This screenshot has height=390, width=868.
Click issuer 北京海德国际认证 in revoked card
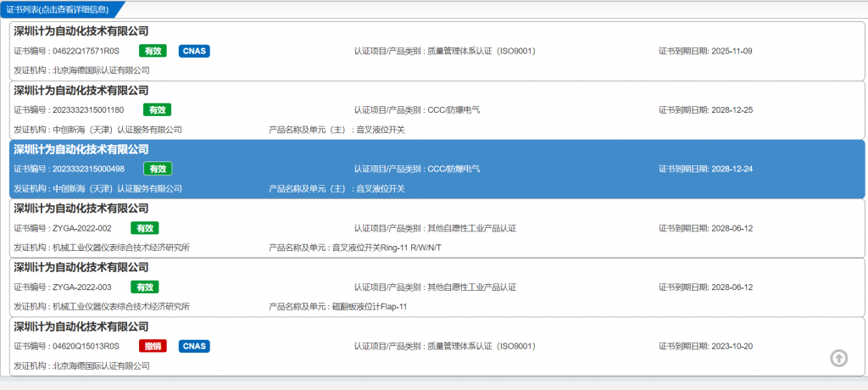point(102,365)
